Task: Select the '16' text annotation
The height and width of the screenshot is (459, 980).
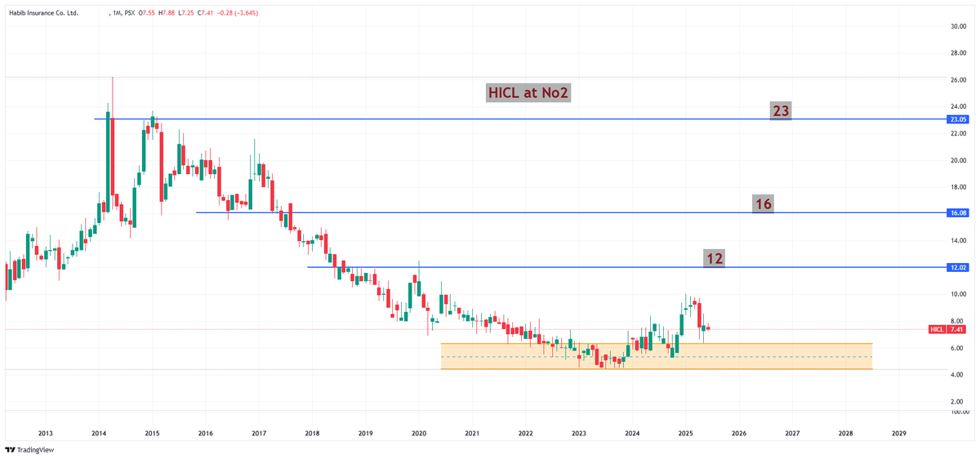Action: [x=764, y=204]
